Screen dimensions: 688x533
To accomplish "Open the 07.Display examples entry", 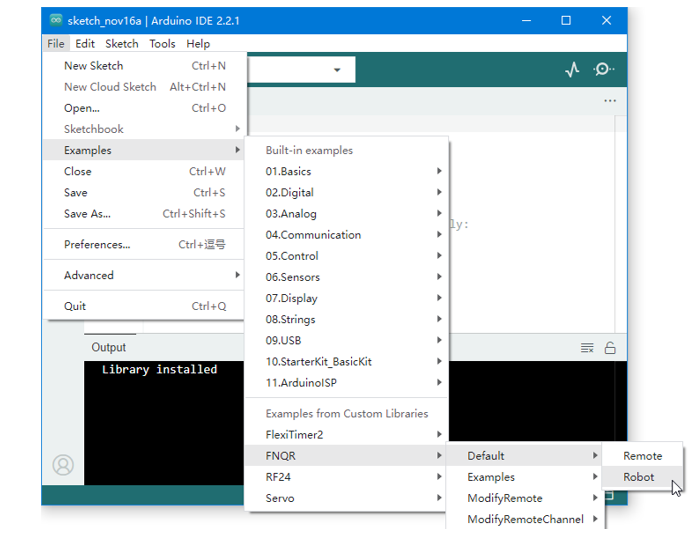I will [347, 298].
